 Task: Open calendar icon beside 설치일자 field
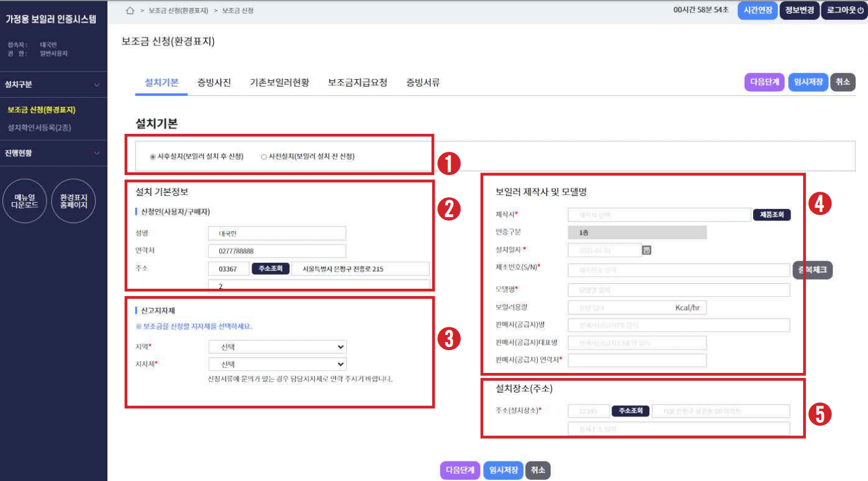point(646,250)
